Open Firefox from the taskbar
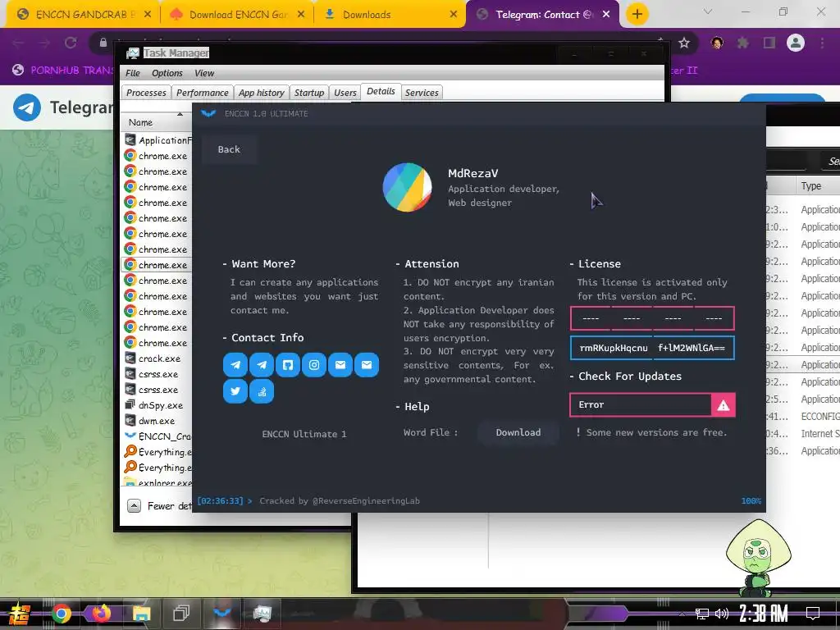The width and height of the screenshot is (840, 630). pyautogui.click(x=101, y=614)
